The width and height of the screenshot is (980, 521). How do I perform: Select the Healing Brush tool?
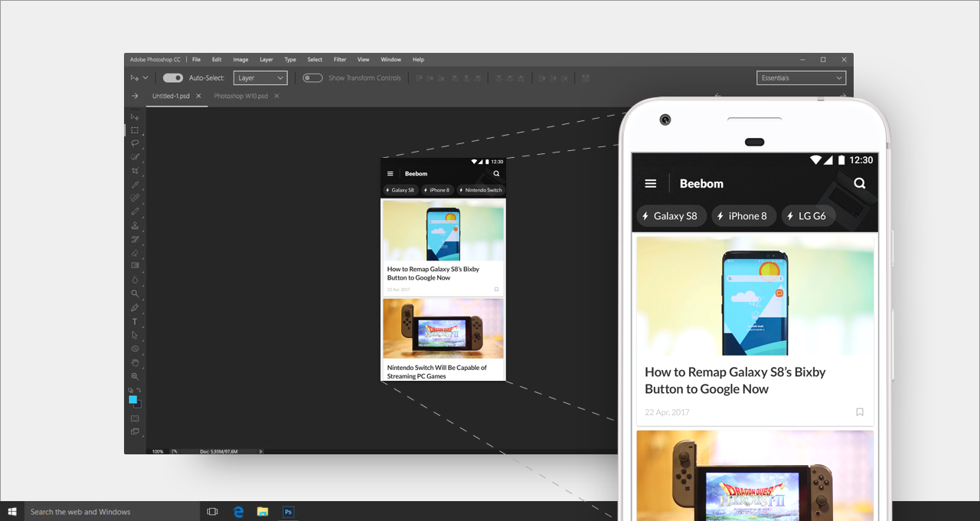click(135, 198)
